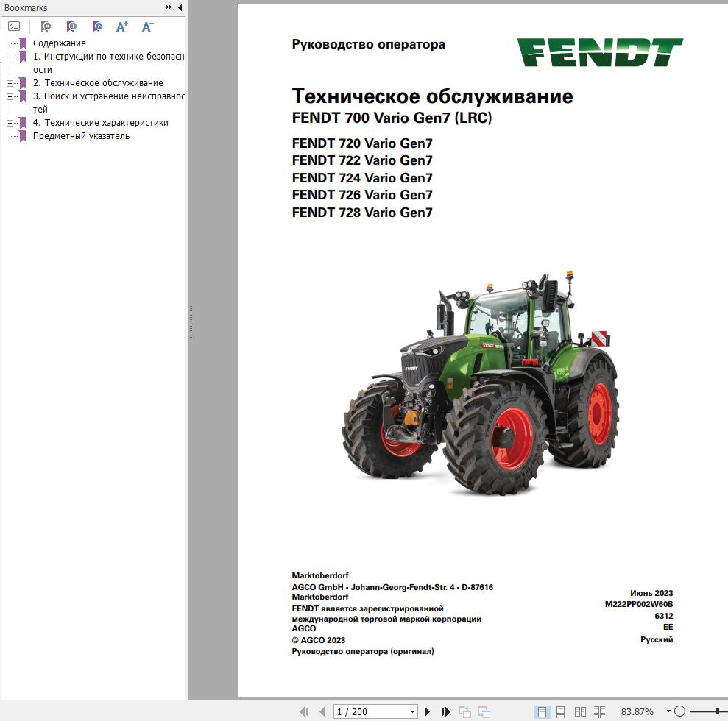
Task: Expand the '2. Техническое обслуживание' bookmark
Action: point(10,83)
